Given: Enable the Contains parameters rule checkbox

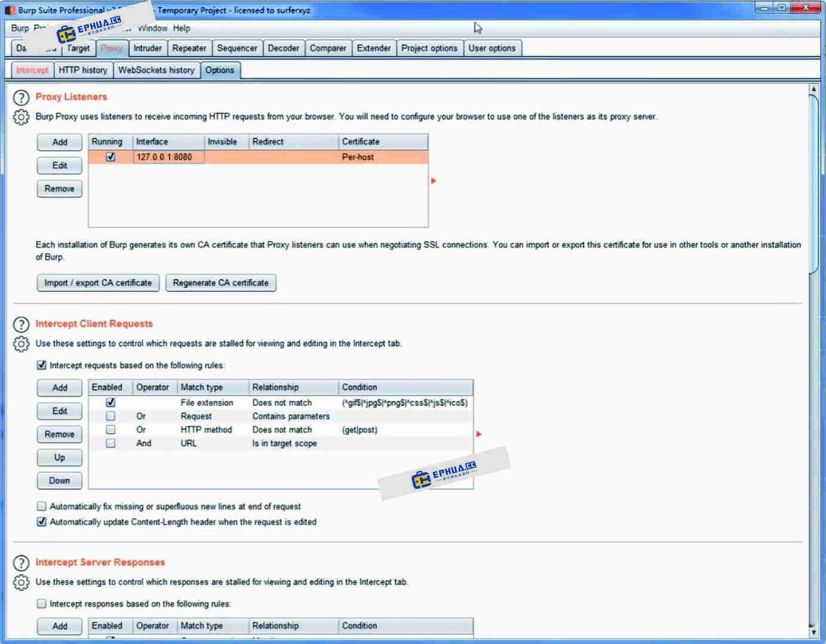Looking at the screenshot, I should pyautogui.click(x=110, y=416).
